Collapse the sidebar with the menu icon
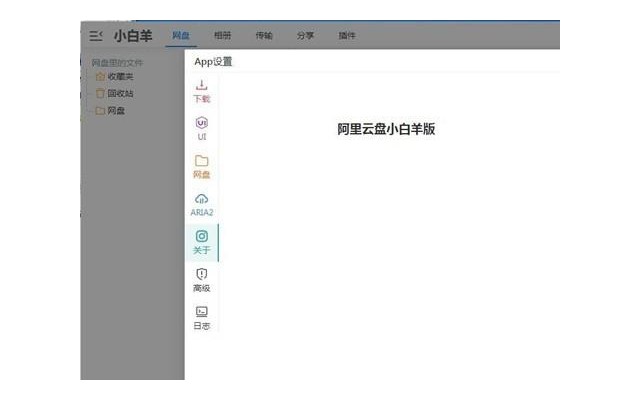Image resolution: width=640 pixels, height=400 pixels. point(96,36)
